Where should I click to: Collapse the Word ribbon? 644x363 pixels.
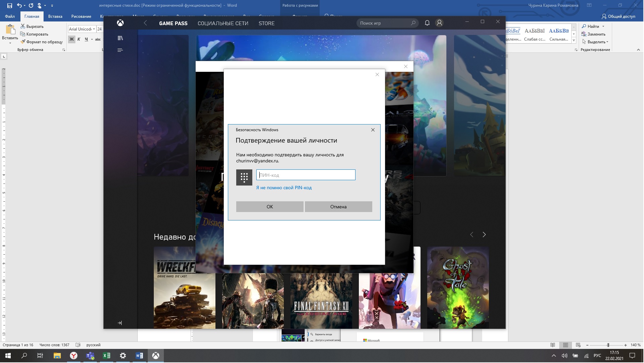point(639,50)
